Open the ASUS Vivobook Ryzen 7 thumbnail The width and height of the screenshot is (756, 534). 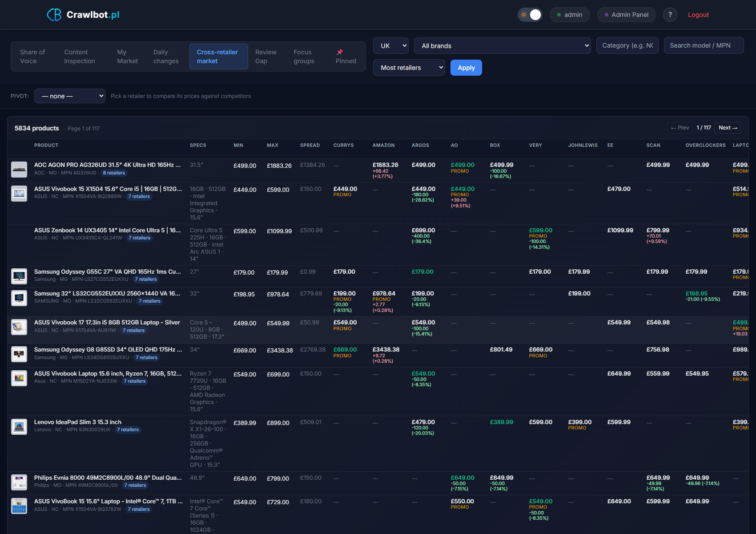19,378
